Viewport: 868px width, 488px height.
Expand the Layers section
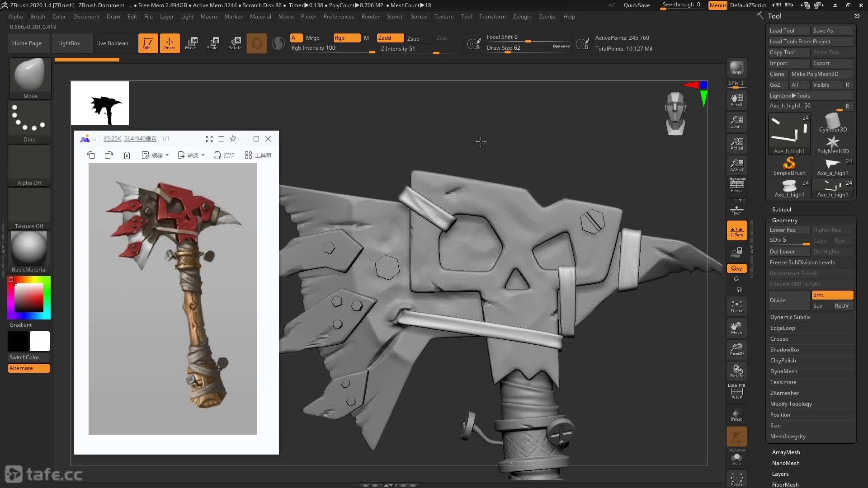point(780,474)
